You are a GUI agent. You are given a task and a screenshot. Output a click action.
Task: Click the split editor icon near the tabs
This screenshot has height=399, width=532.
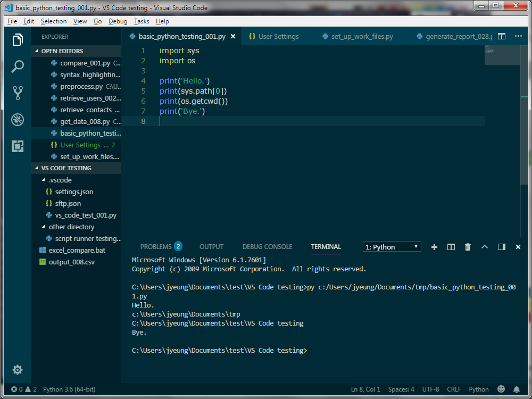pyautogui.click(x=501, y=37)
